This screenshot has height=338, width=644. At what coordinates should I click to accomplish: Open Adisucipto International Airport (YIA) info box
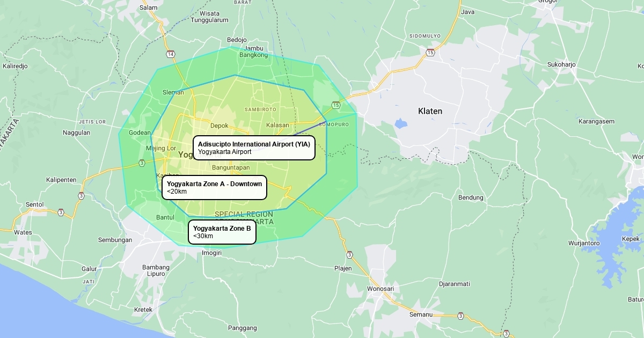[254, 148]
